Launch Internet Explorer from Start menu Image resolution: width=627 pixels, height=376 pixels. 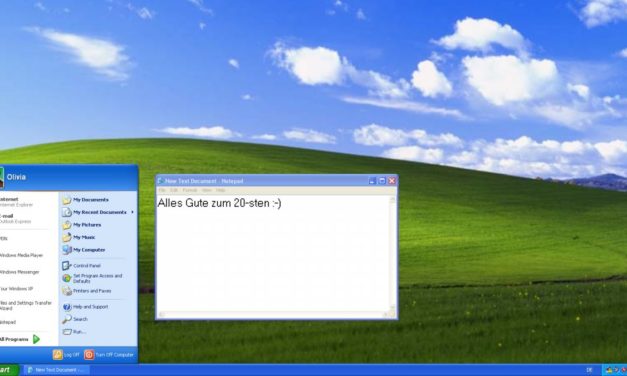(17, 202)
